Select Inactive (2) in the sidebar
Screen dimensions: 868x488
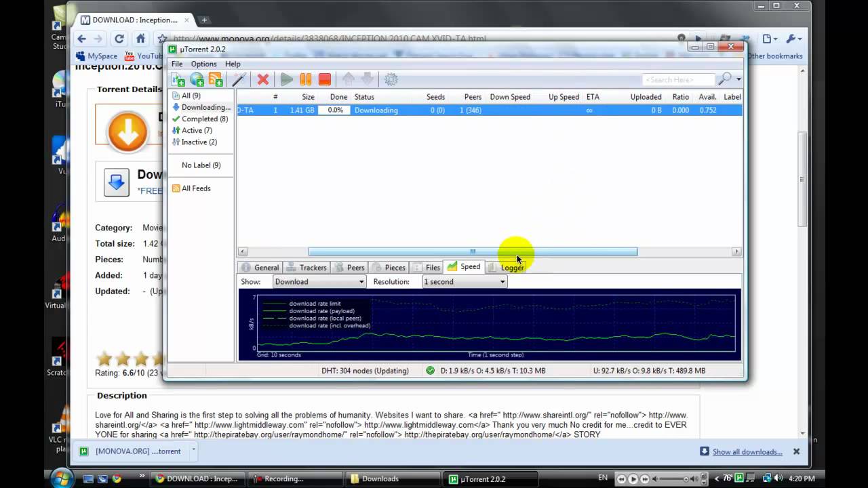tap(195, 142)
